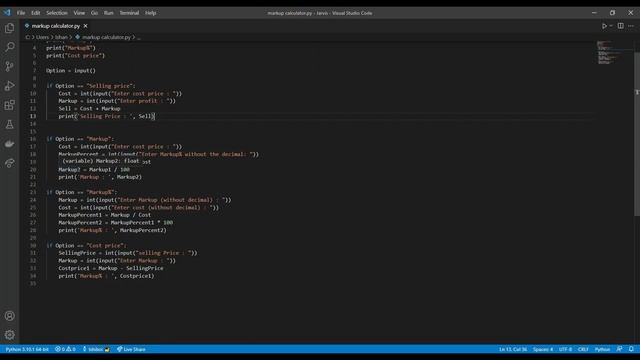Expand the run button dropdown arrow
The width and height of the screenshot is (640, 360).
tap(611, 26)
